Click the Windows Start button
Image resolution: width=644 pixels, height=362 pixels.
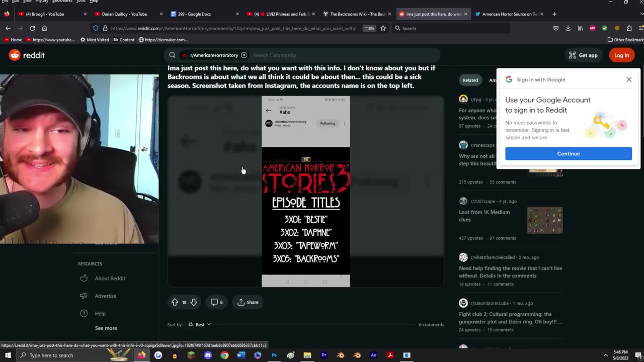8,355
